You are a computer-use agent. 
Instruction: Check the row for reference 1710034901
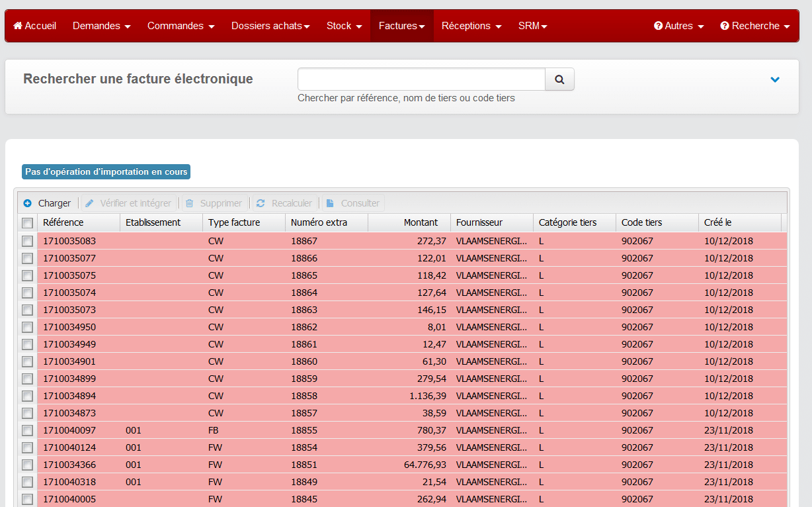[27, 361]
